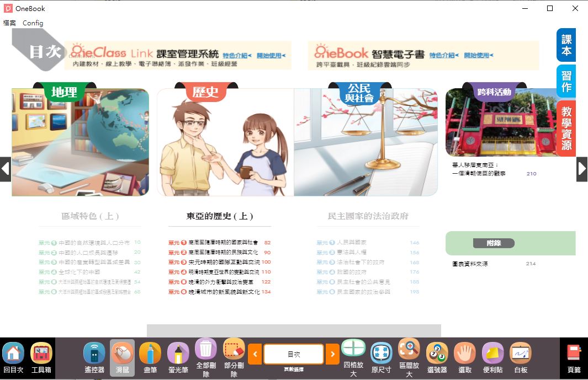Screen dimensions: 588x380
Task: Open 晚清的外力衝擊與政治變革 unit
Action: (220, 282)
